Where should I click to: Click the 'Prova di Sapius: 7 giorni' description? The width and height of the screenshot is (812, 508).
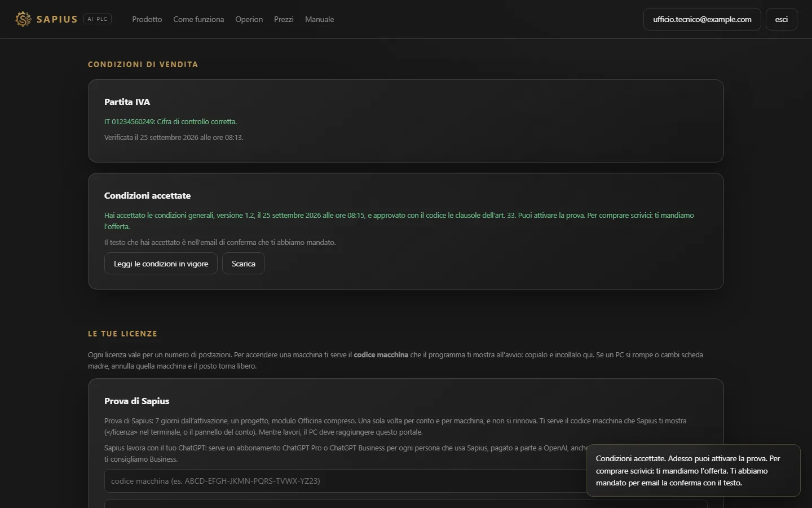[x=395, y=426]
